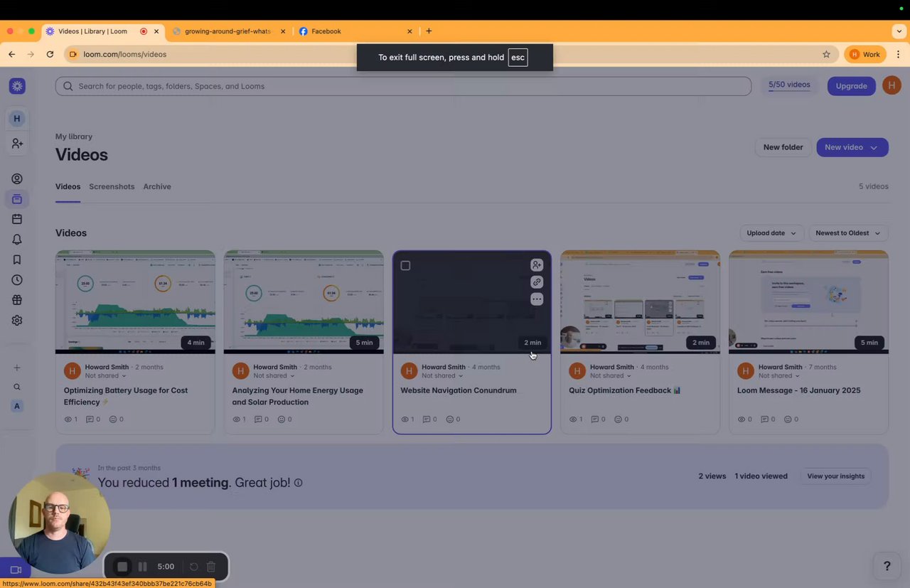
Task: Click the gift box icon in sidebar
Action: [x=17, y=300]
